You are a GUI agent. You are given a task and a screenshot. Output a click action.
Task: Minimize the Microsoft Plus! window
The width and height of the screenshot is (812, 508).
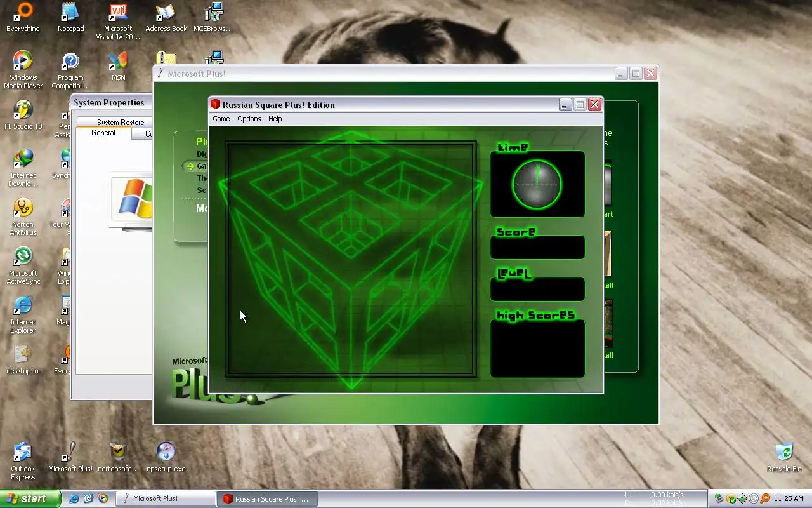[x=621, y=74]
